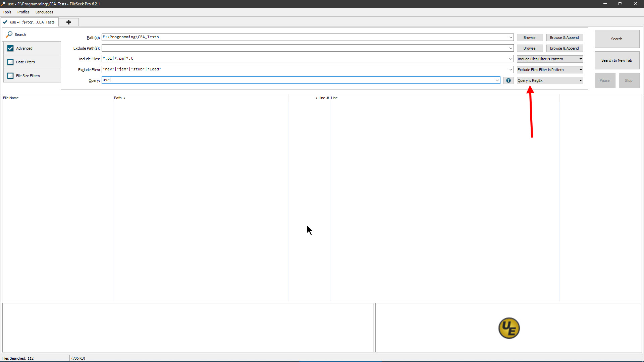Click the Pause button
Viewport: 644px width, 362px height.
click(x=605, y=80)
